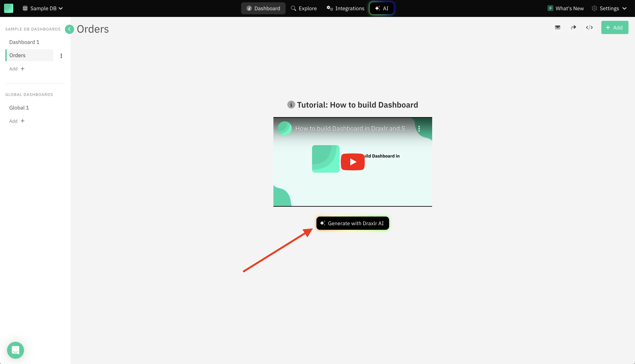Click the Draxlr logo icon

point(8,8)
